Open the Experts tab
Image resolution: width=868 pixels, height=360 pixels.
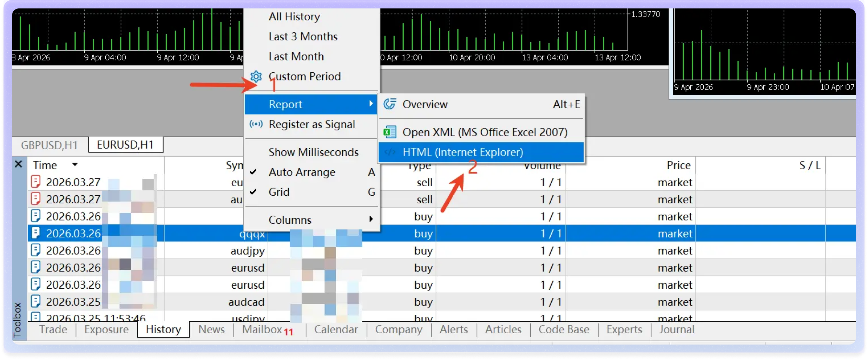click(x=624, y=329)
